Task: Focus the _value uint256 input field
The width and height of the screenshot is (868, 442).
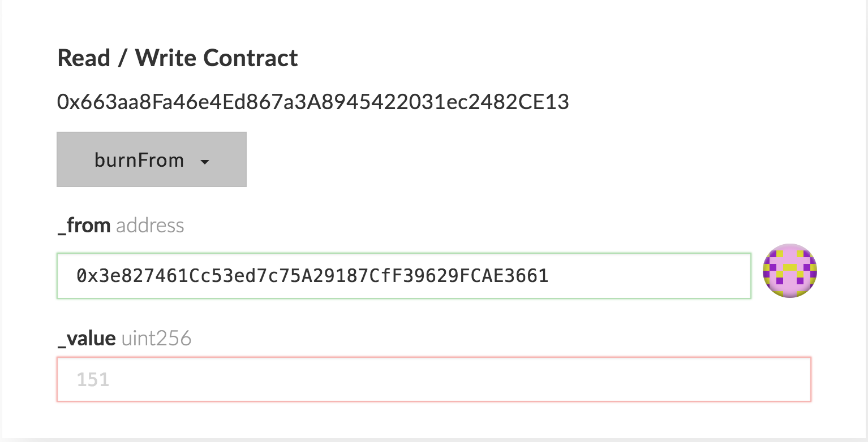Action: click(433, 379)
